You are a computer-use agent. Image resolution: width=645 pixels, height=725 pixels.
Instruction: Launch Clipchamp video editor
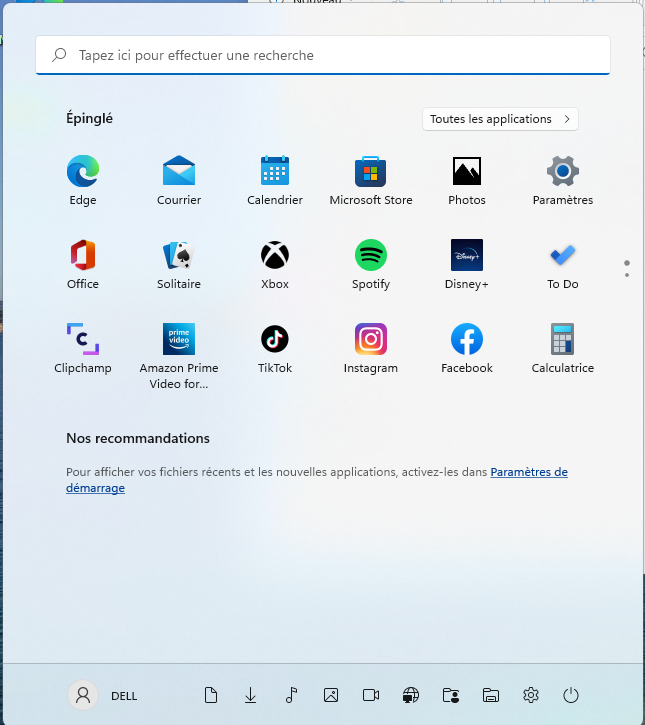pyautogui.click(x=83, y=349)
